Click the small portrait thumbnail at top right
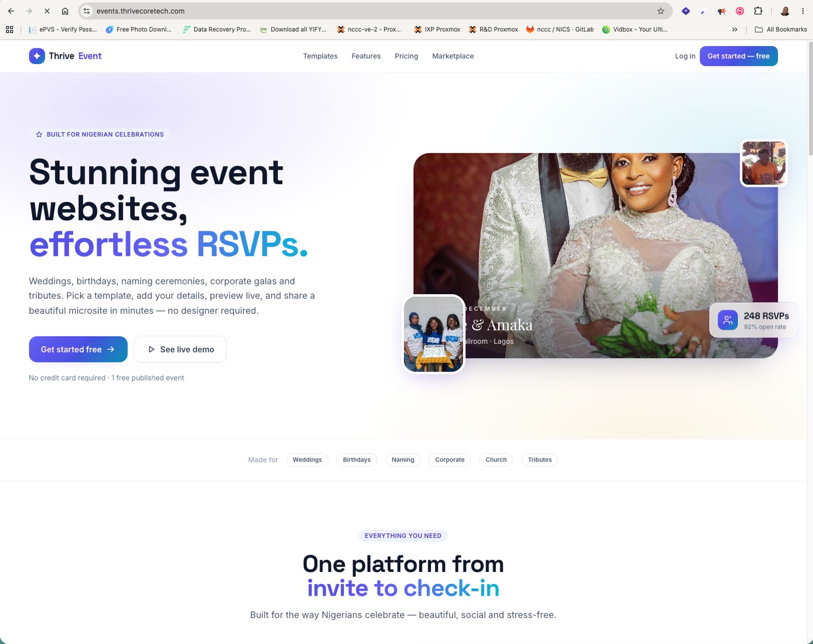Image resolution: width=813 pixels, height=644 pixels. pyautogui.click(x=764, y=163)
